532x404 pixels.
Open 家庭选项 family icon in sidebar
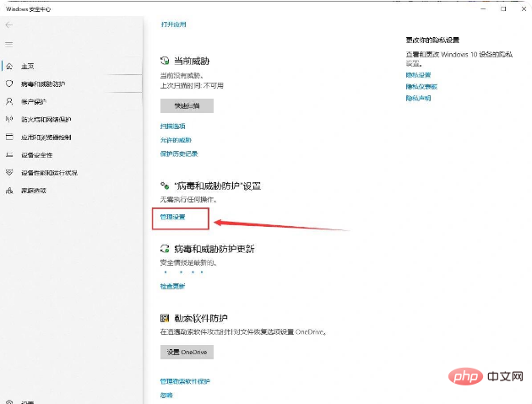pyautogui.click(x=9, y=191)
